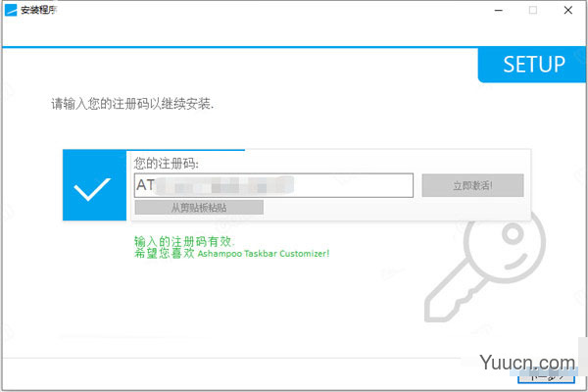Click the 立即激活! activate button
588x392 pixels.
coord(472,185)
